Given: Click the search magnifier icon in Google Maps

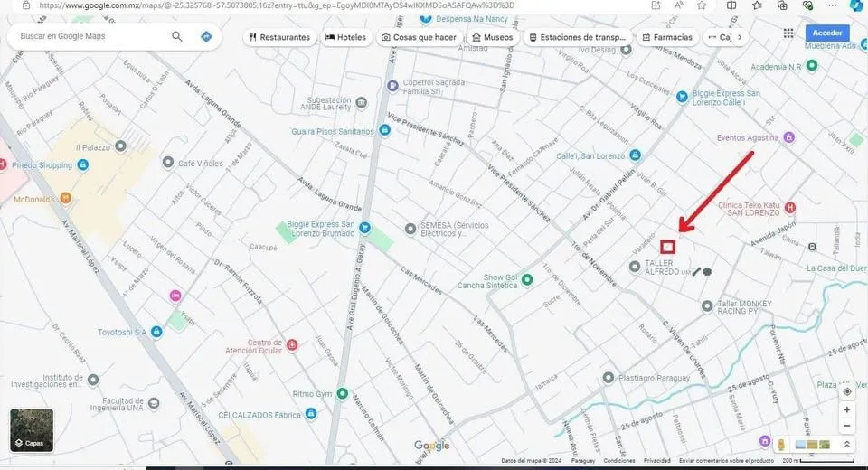Looking at the screenshot, I should pos(176,36).
